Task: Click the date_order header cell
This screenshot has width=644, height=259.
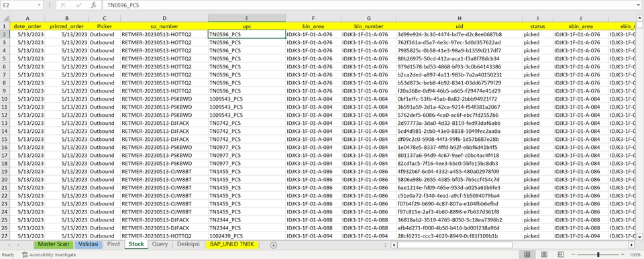Action: pyautogui.click(x=28, y=26)
